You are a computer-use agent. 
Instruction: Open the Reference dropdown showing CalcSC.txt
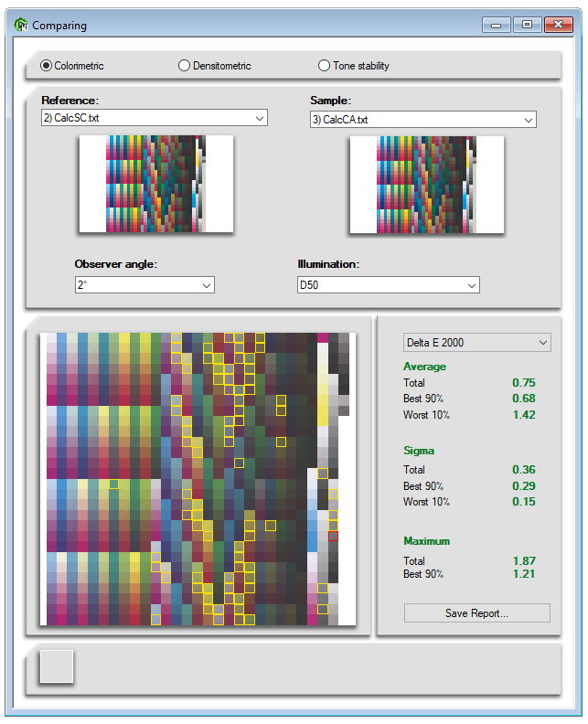click(x=155, y=118)
